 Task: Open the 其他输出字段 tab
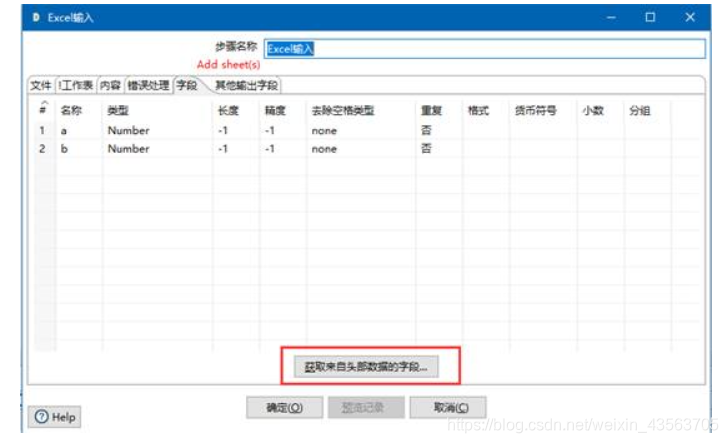[247, 85]
